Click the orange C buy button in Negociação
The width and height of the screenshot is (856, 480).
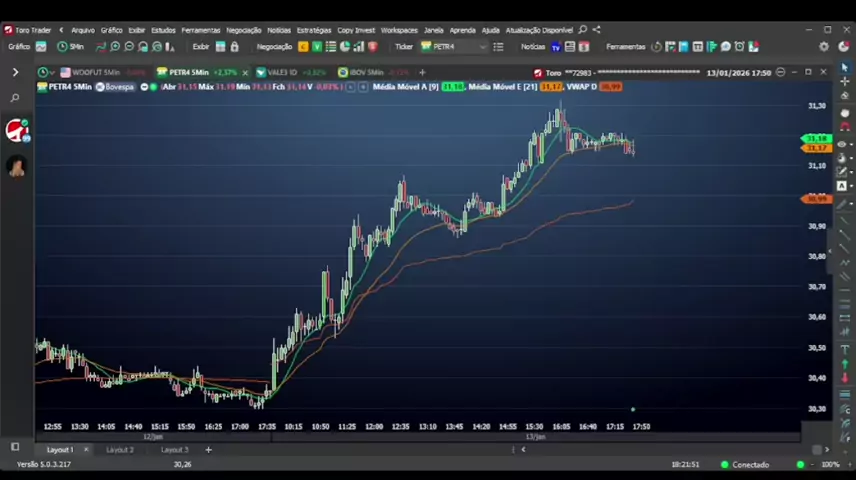(303, 47)
